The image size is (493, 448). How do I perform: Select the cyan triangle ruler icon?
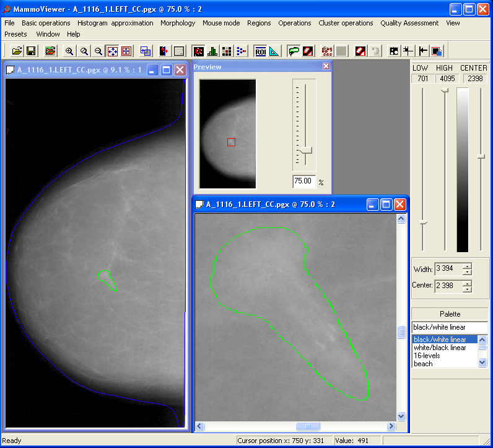click(x=274, y=51)
